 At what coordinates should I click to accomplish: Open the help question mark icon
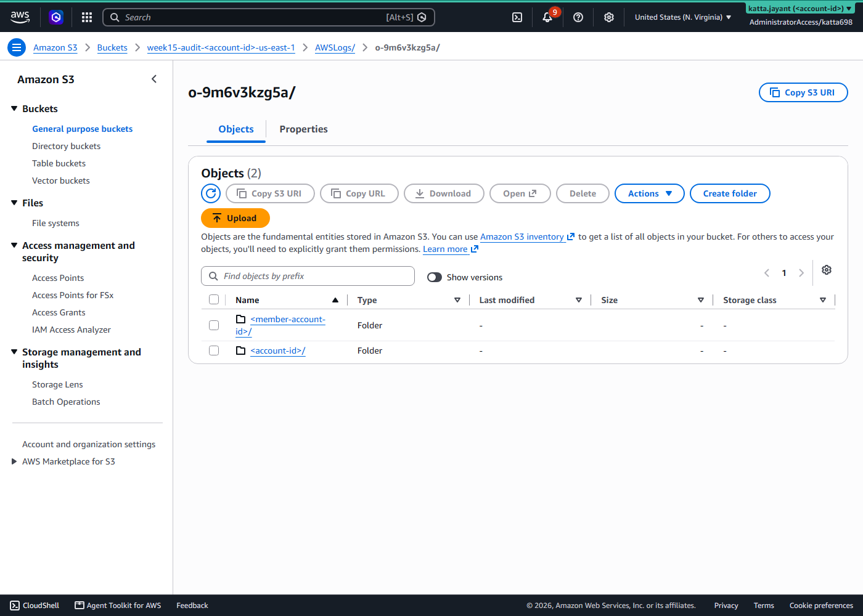point(578,17)
